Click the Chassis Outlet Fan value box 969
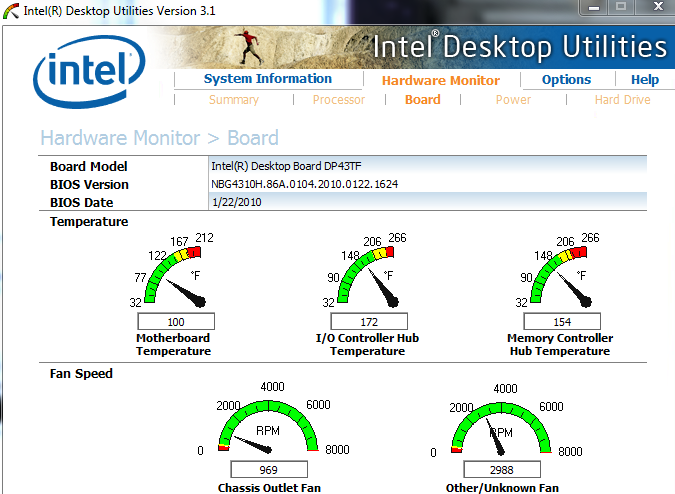Screen dimensions: 675x494 tap(269, 469)
